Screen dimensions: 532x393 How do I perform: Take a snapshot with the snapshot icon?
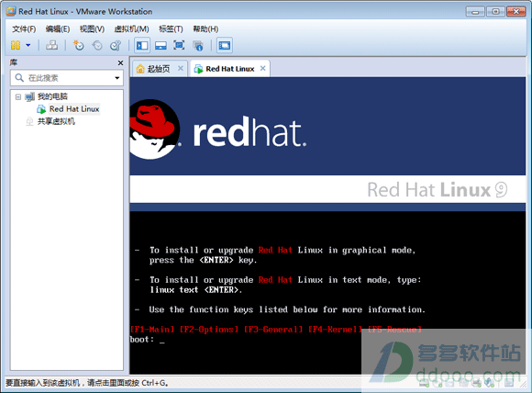point(78,45)
